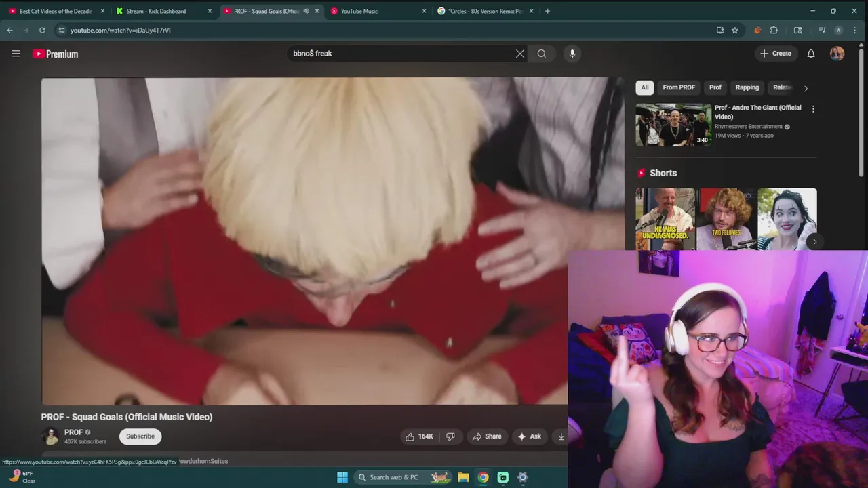Select the All filter chip

(645, 87)
